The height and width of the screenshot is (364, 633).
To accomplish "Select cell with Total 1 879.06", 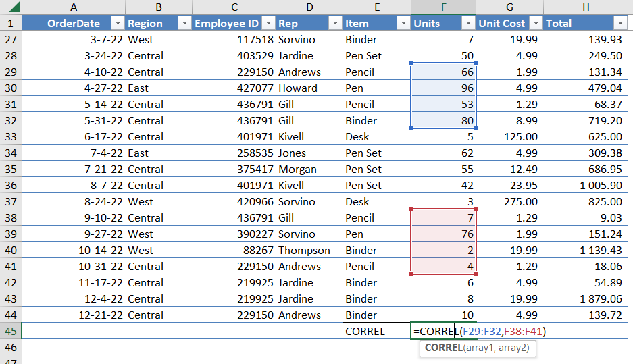I will click(x=585, y=298).
